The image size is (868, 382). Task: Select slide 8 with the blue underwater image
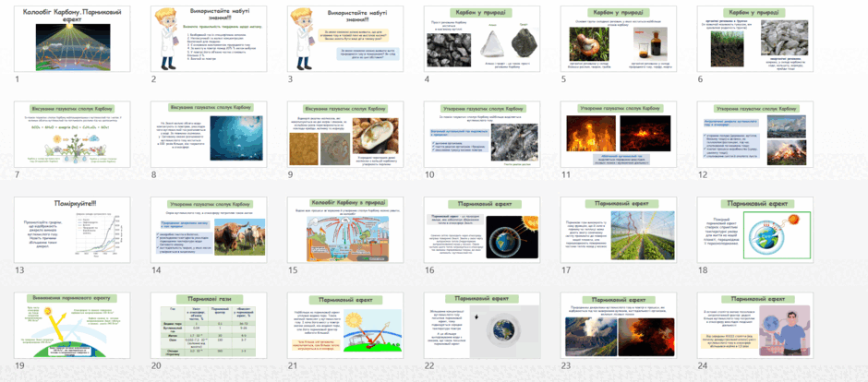[209, 134]
